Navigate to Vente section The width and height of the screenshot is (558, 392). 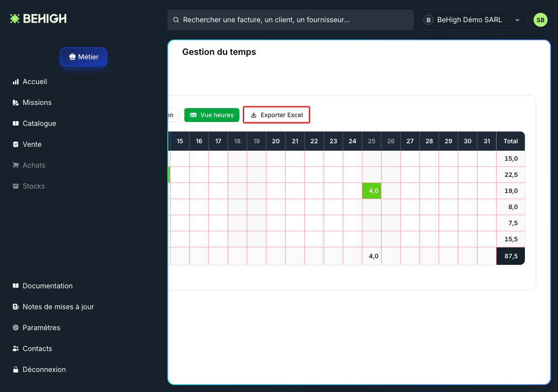[32, 144]
